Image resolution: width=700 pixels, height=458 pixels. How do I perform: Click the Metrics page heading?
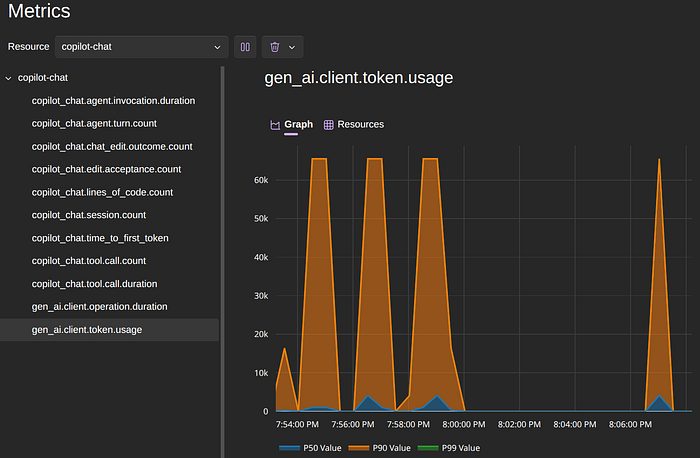coord(39,11)
